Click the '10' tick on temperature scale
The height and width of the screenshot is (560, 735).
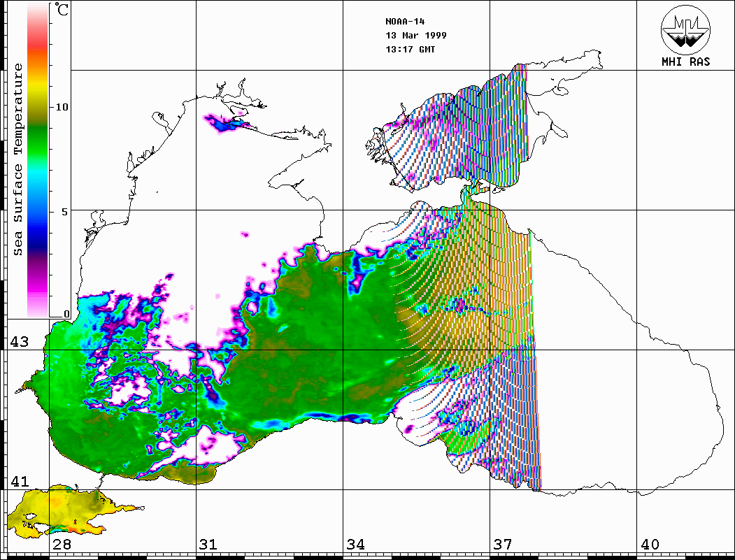pos(62,107)
